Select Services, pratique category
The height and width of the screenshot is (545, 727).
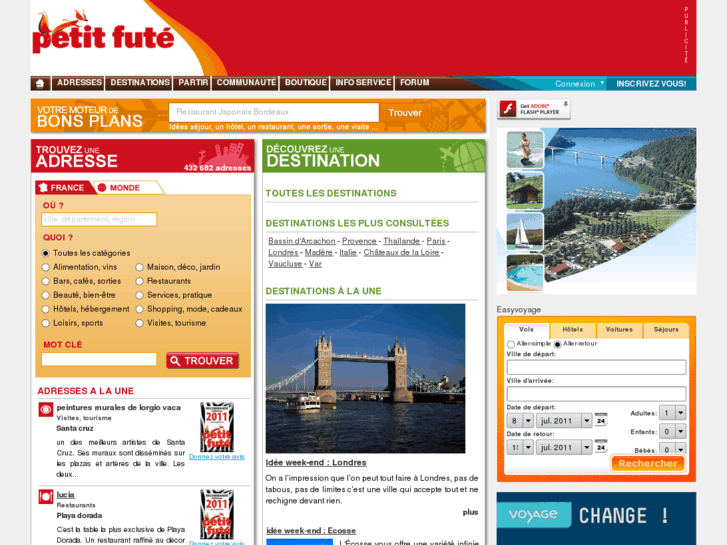pyautogui.click(x=139, y=295)
